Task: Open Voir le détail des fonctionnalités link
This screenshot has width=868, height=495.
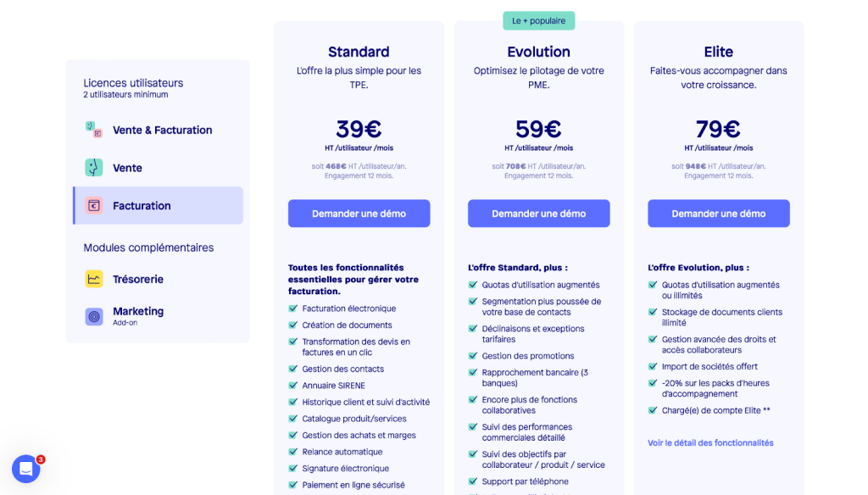Action: coord(710,442)
